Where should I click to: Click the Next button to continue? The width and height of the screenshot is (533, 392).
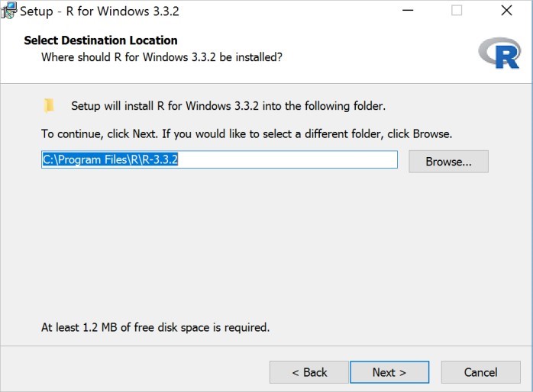pyautogui.click(x=389, y=372)
